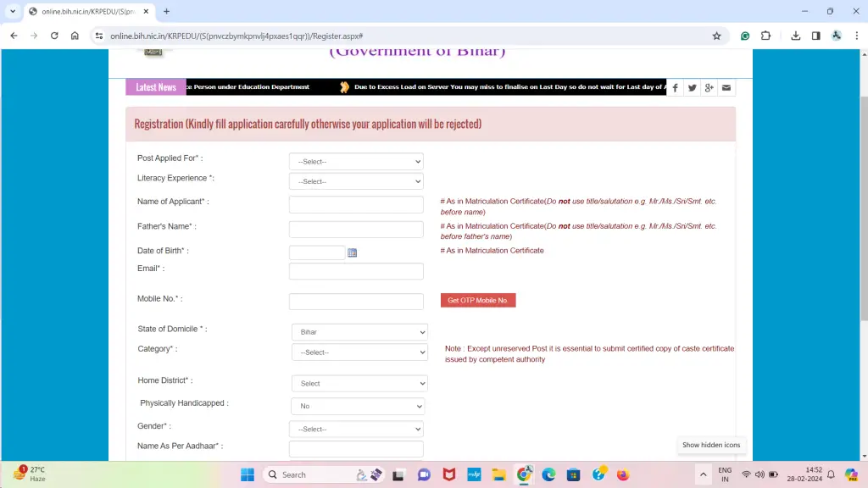The width and height of the screenshot is (868, 488).
Task: Open a new browser tab
Action: pyautogui.click(x=167, y=11)
